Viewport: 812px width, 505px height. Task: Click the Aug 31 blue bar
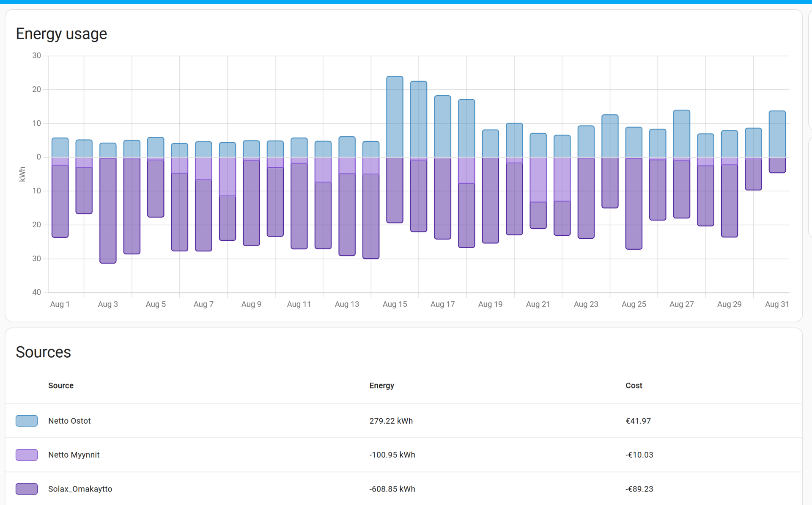(777, 134)
